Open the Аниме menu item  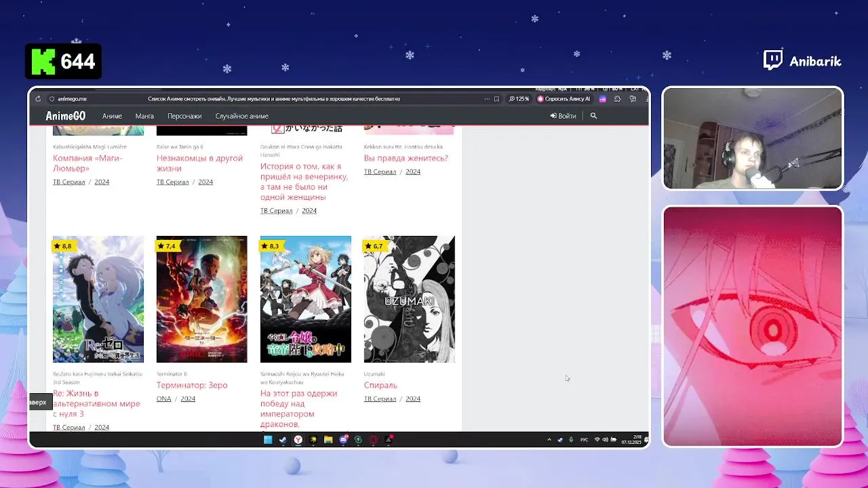click(112, 116)
